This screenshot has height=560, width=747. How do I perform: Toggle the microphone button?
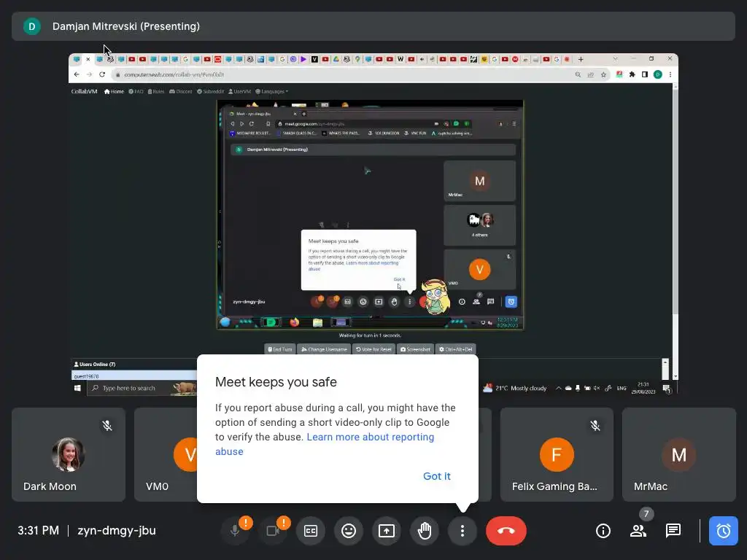coord(235,531)
